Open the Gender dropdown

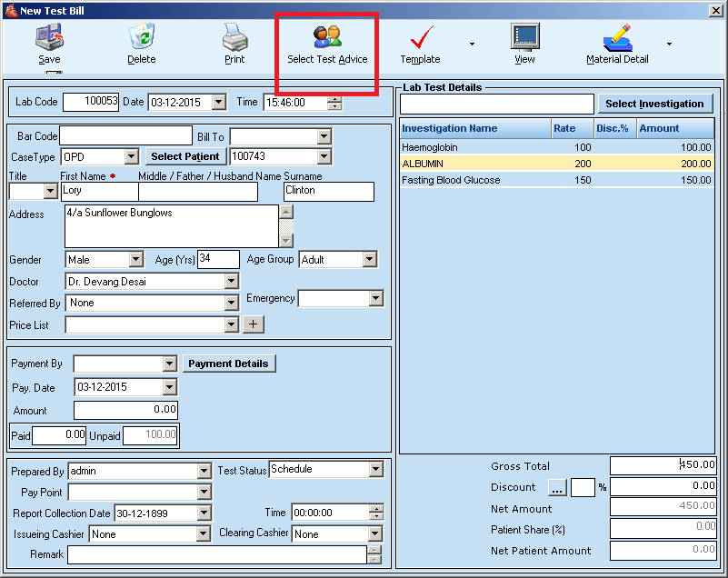135,260
